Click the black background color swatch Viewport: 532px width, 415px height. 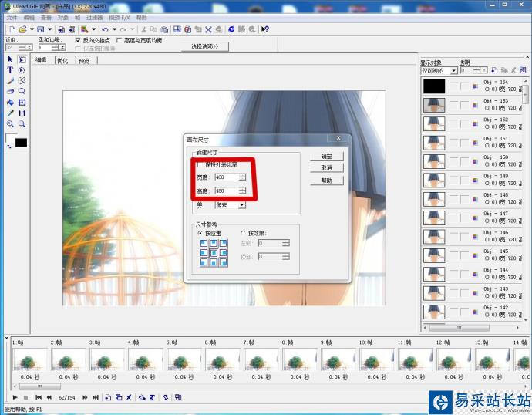[x=21, y=143]
